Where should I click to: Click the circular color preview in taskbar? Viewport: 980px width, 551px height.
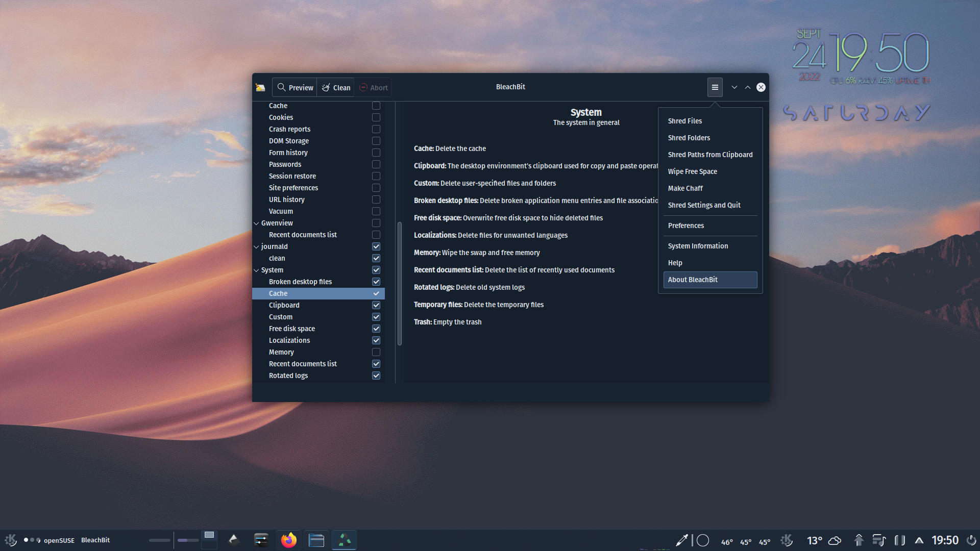coord(703,540)
